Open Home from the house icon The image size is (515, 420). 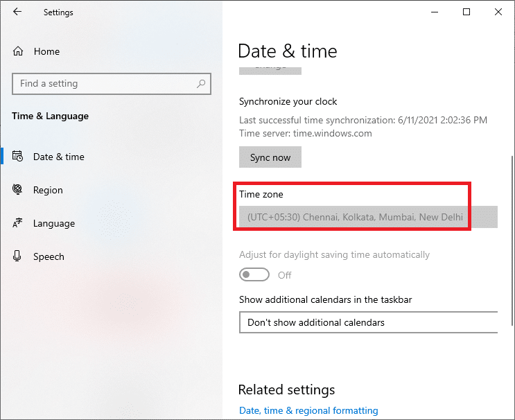pos(18,51)
